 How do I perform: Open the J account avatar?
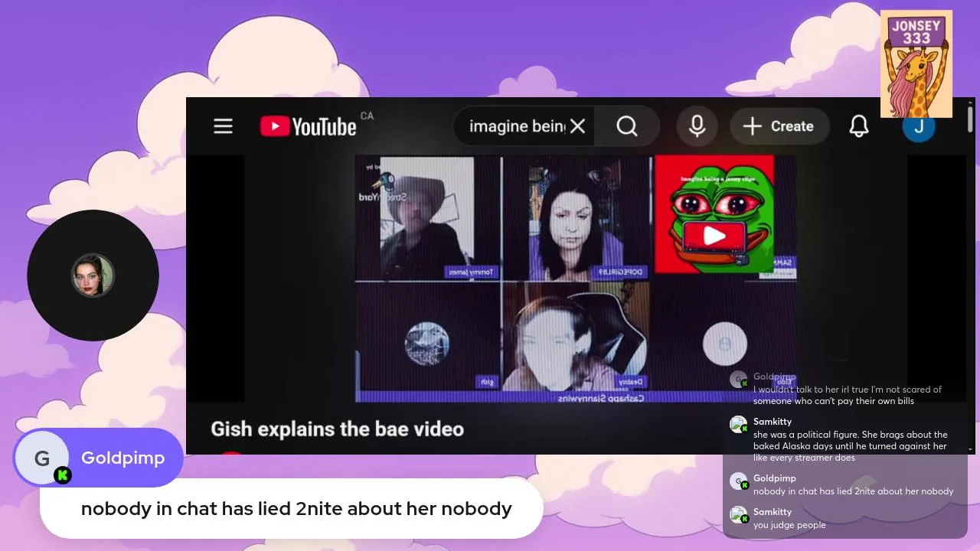coord(919,127)
